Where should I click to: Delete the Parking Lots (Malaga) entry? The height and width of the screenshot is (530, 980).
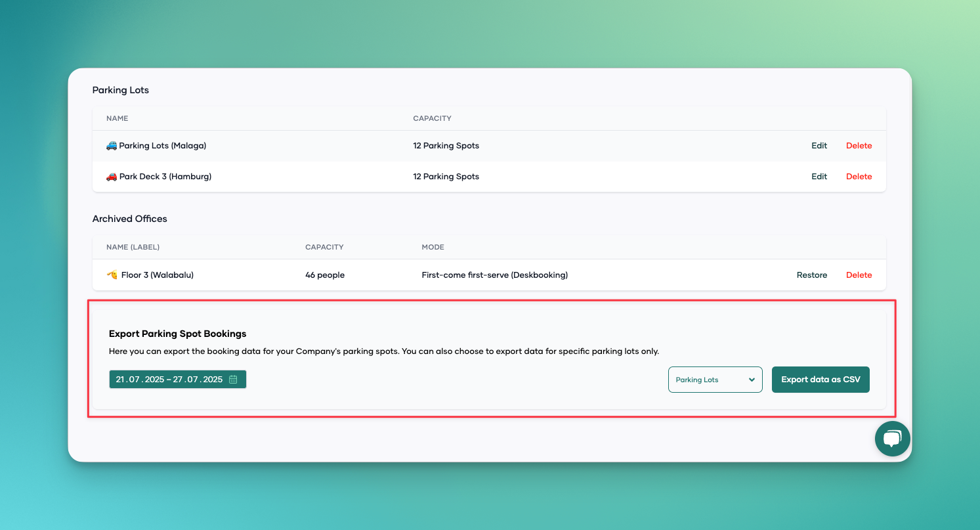(859, 146)
